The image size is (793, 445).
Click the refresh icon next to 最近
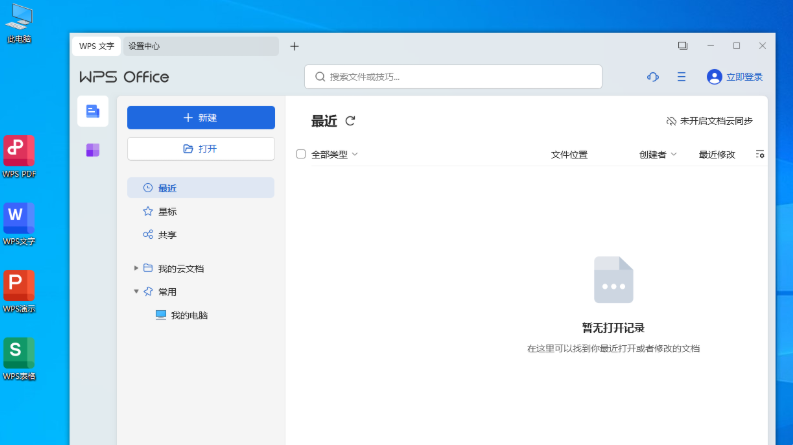[350, 121]
